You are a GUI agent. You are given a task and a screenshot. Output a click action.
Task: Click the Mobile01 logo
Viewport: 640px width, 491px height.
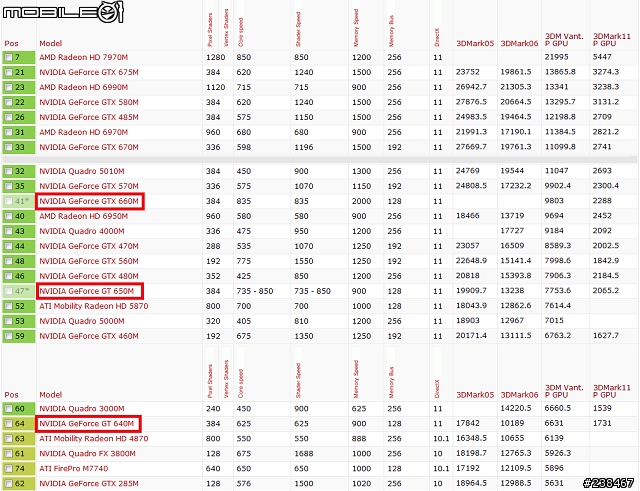(63, 12)
